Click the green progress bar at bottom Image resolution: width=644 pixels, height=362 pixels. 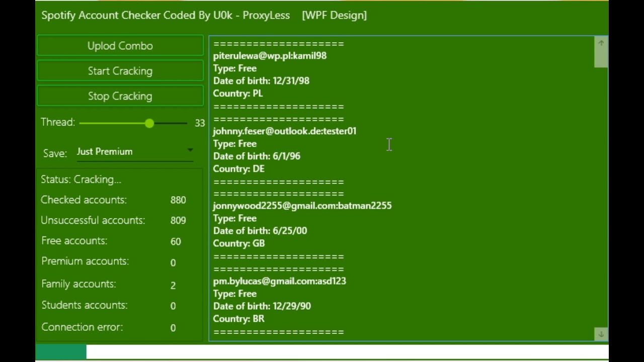(x=61, y=352)
